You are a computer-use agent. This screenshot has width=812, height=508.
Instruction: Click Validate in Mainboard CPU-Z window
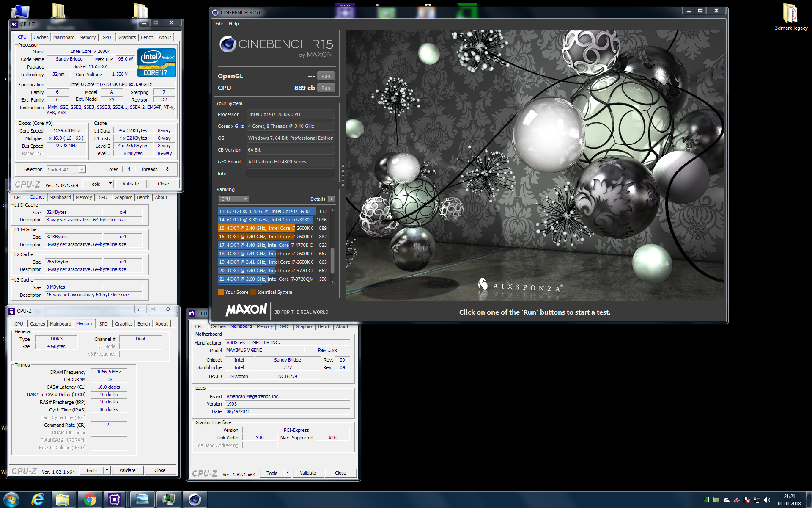point(308,473)
